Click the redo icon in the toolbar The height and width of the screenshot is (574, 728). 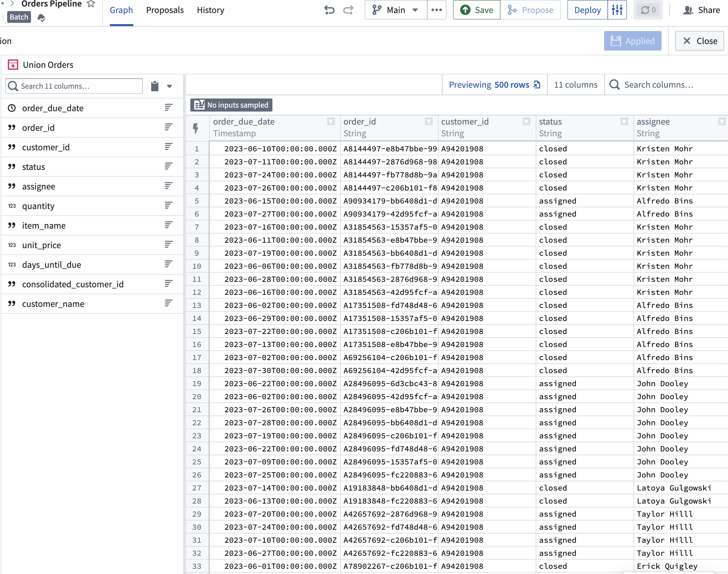point(349,10)
